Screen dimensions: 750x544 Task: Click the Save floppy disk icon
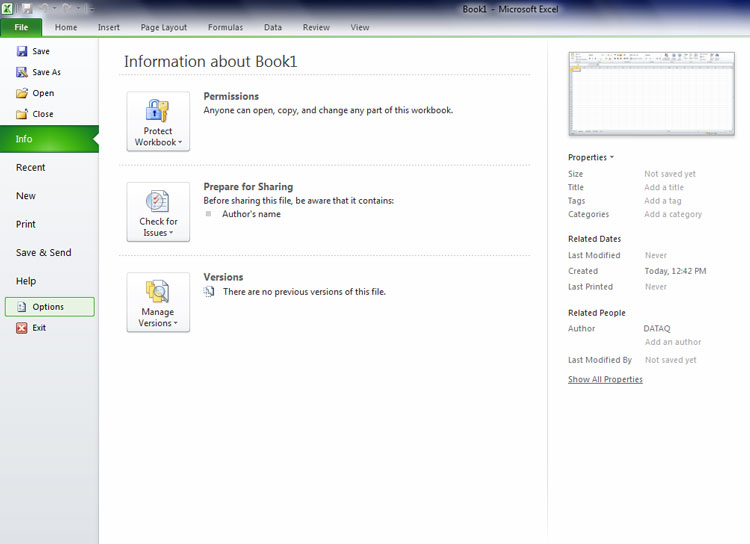point(22,51)
